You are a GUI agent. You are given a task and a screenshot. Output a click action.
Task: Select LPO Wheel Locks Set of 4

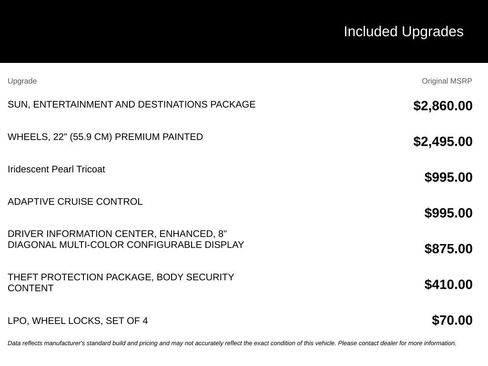click(78, 321)
